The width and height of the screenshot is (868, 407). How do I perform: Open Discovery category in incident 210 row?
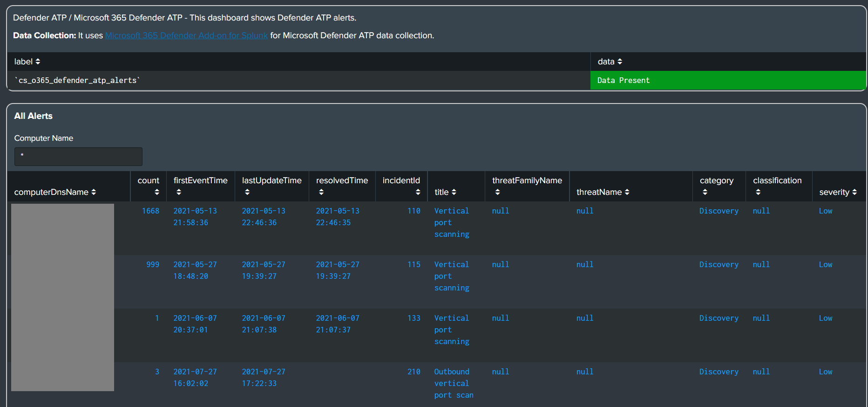pyautogui.click(x=719, y=372)
